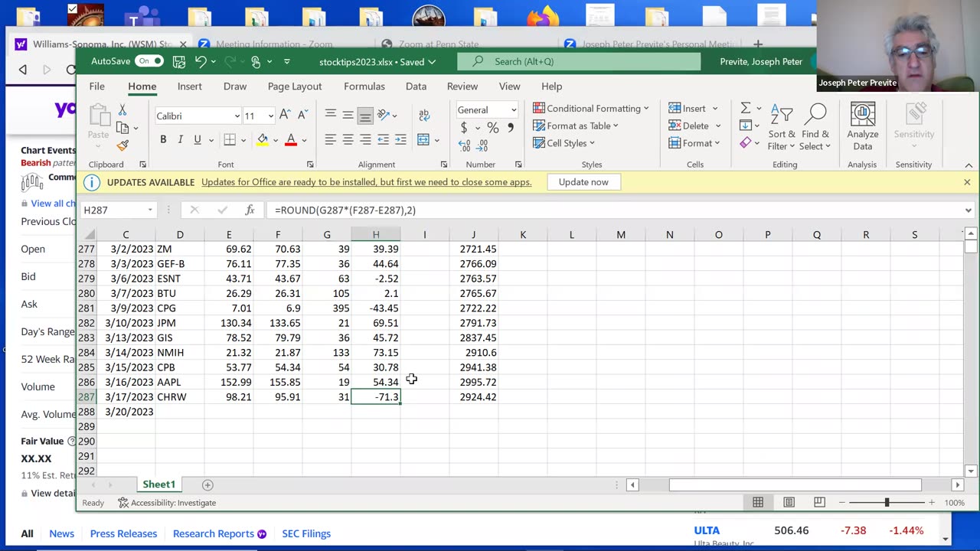Open the Font name Calibri dropdown

tap(237, 116)
